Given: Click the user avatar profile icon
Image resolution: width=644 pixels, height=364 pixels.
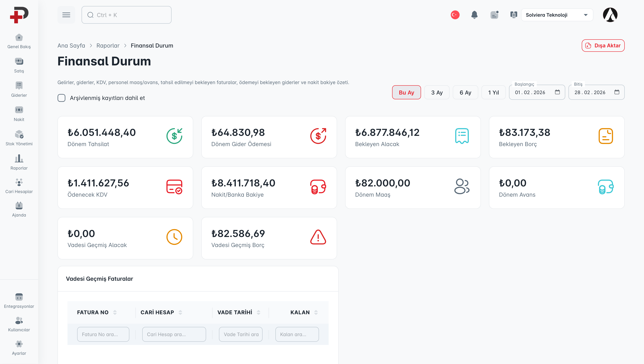Looking at the screenshot, I should (610, 15).
